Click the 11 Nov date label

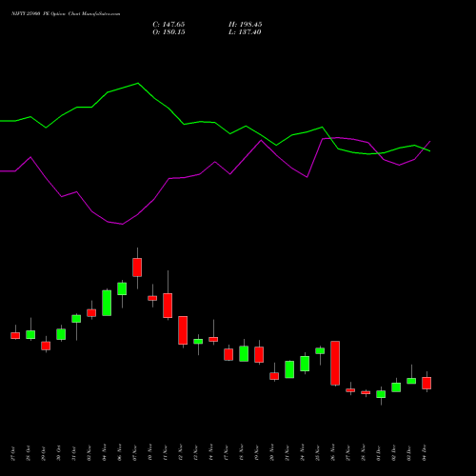166,453
